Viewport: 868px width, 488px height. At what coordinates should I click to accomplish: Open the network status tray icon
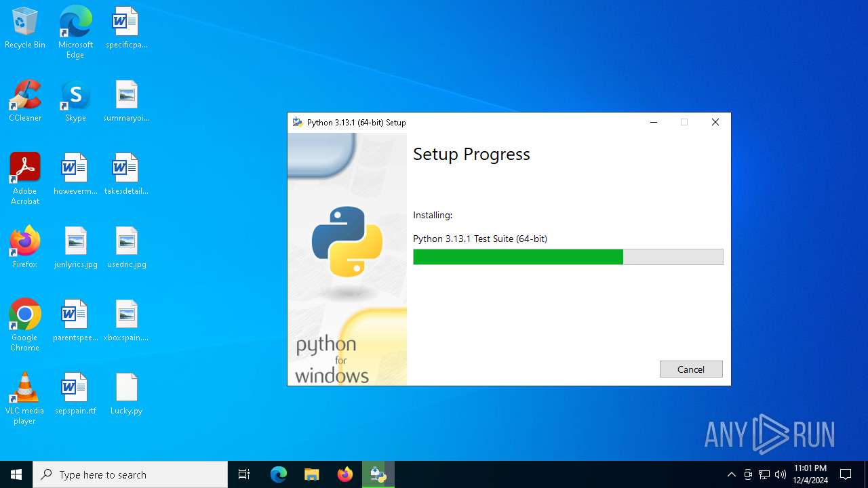point(764,474)
